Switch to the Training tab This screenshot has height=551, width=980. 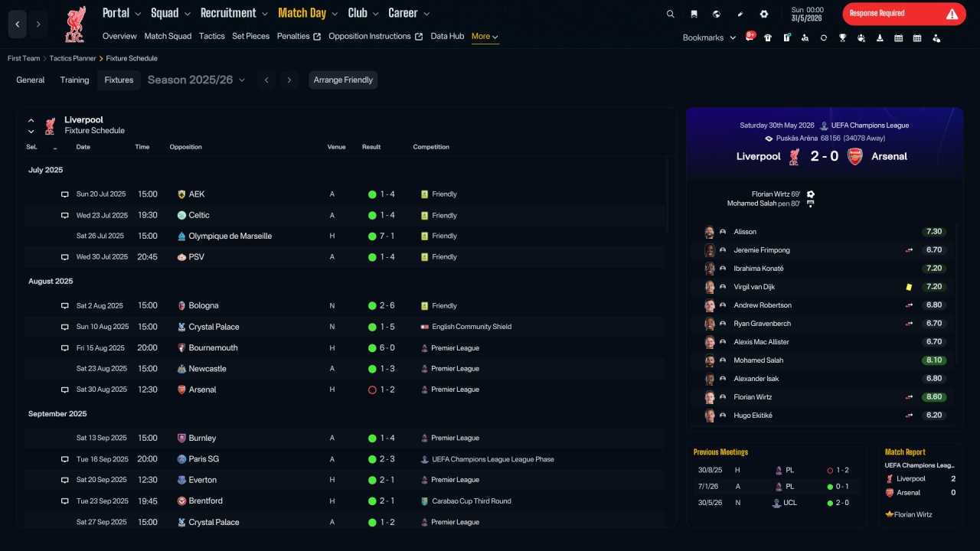(x=74, y=80)
